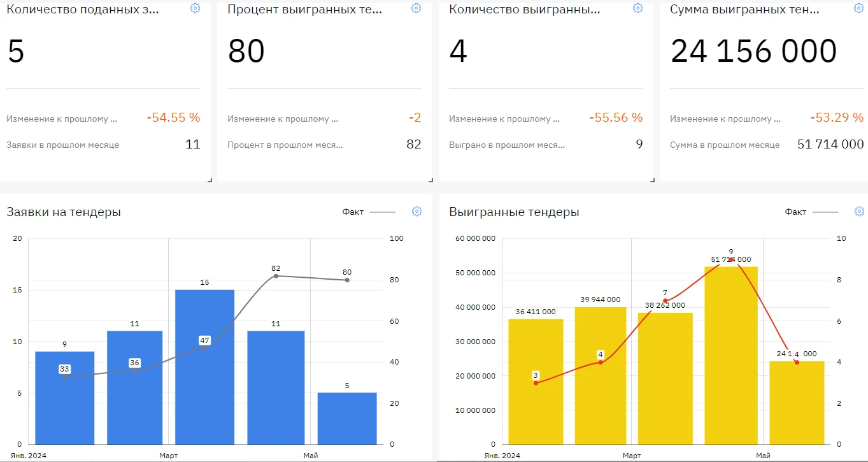Click the change value -53.29 %
This screenshot has width=868, height=462.
click(x=837, y=118)
